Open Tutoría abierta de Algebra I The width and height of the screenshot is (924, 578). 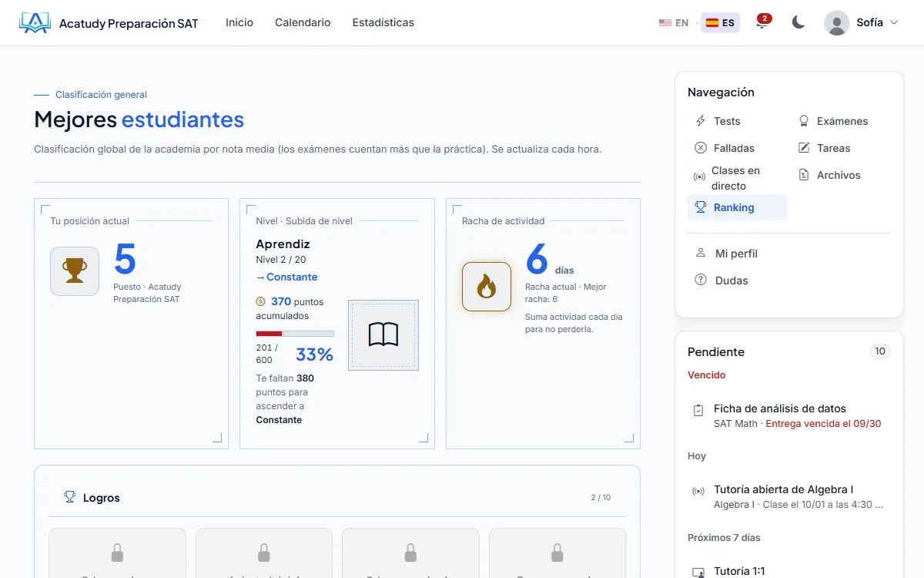789,496
